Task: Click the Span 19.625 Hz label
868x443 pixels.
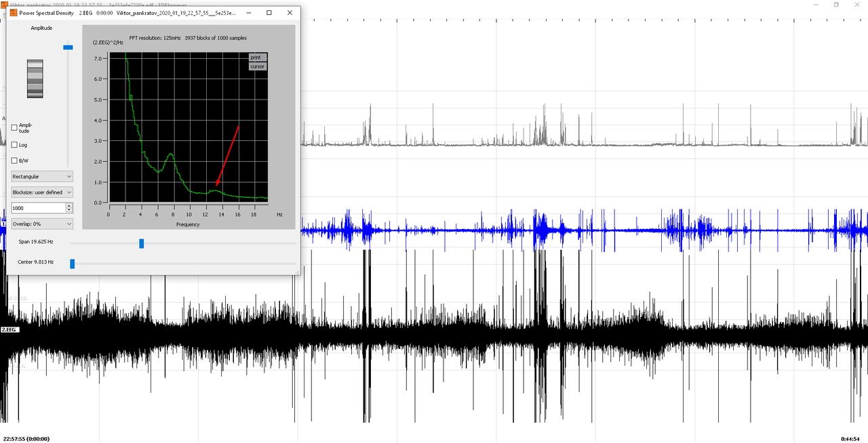Action: [36, 241]
